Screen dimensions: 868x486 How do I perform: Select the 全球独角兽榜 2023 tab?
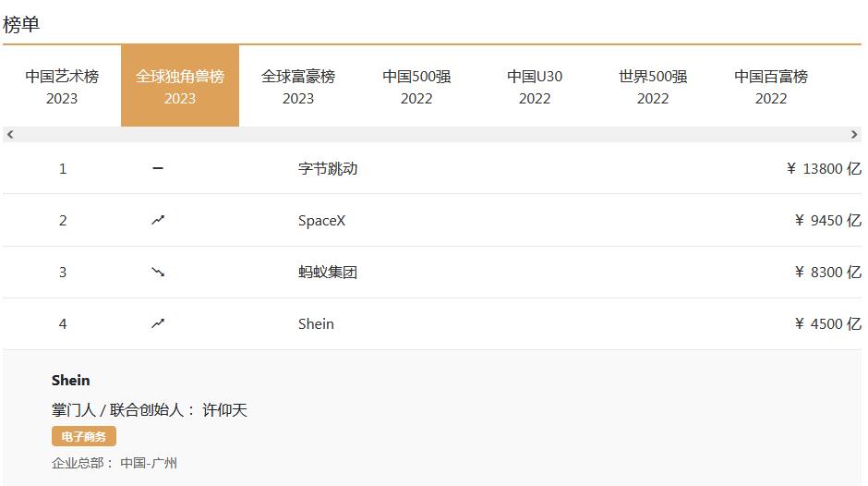click(x=180, y=86)
